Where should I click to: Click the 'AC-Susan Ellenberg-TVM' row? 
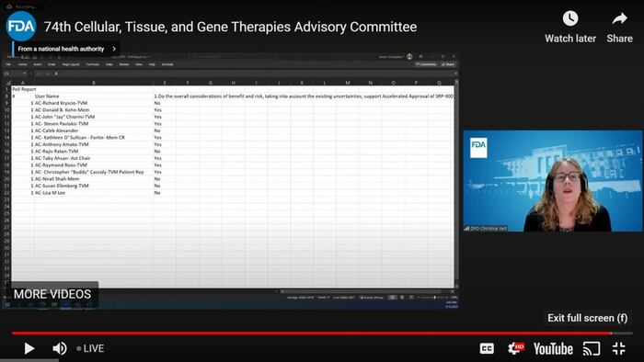coord(62,186)
